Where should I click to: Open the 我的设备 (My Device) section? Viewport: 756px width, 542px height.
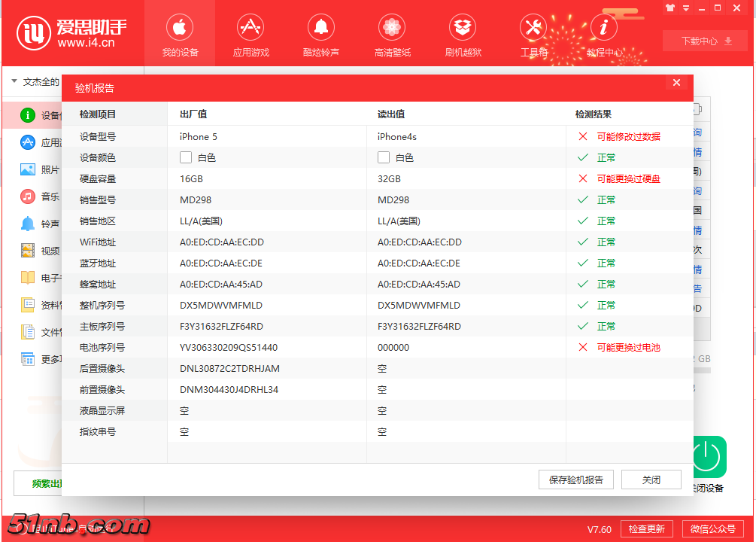[180, 35]
